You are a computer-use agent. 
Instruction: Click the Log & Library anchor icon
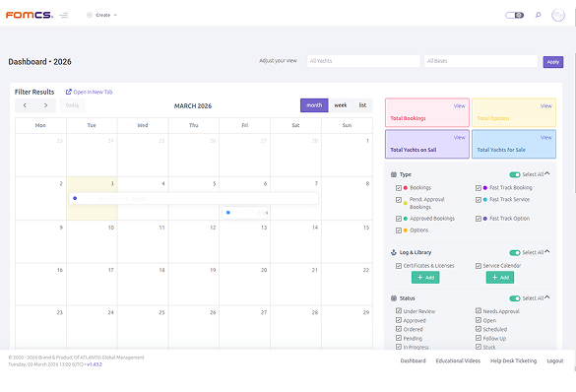[x=394, y=252]
